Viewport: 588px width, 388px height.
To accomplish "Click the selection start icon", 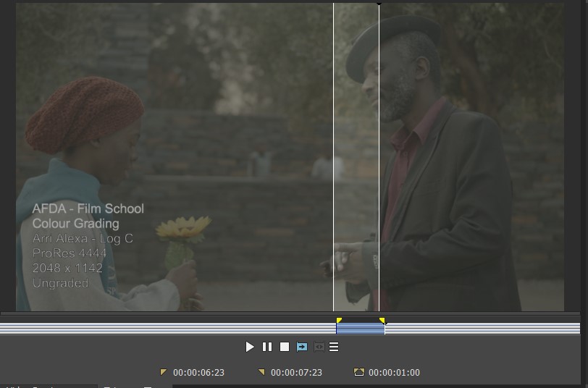I will click(164, 372).
